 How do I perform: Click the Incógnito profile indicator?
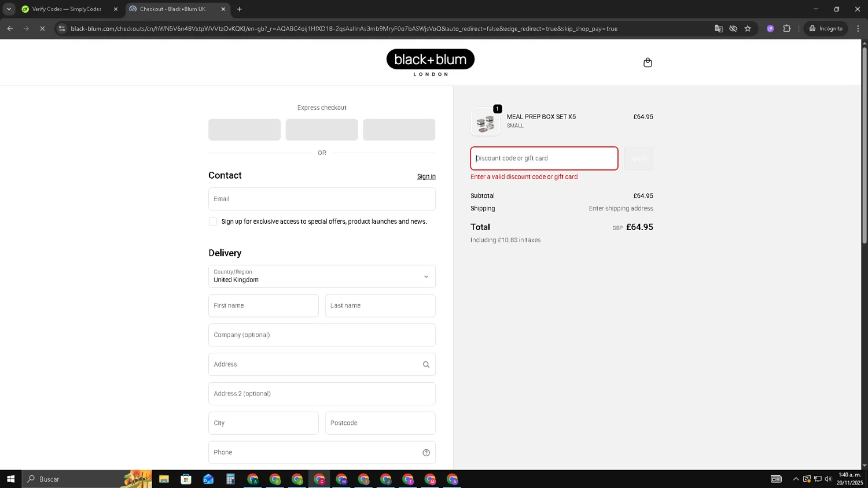826,28
